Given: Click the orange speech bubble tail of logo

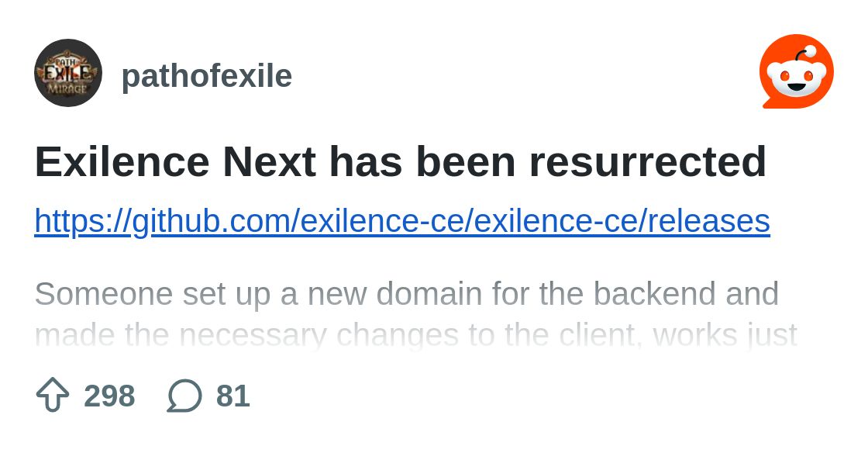Looking at the screenshot, I should pyautogui.click(x=771, y=104).
